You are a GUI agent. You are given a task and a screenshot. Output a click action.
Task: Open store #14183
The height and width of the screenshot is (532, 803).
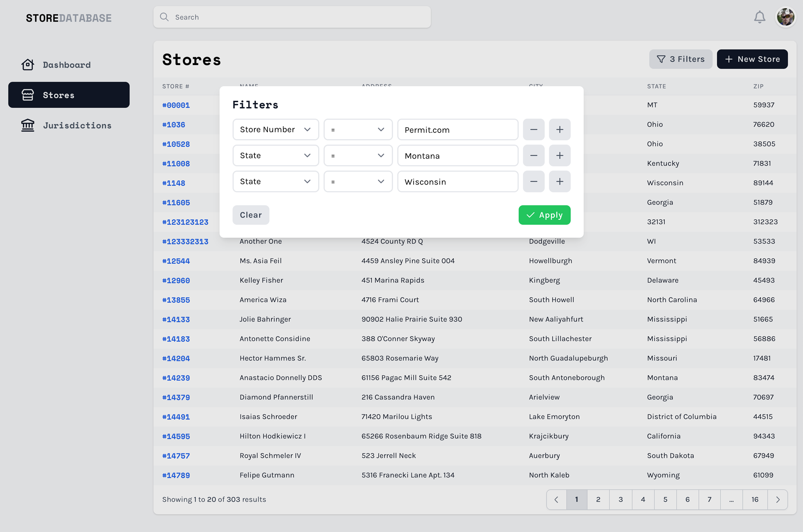(x=176, y=339)
